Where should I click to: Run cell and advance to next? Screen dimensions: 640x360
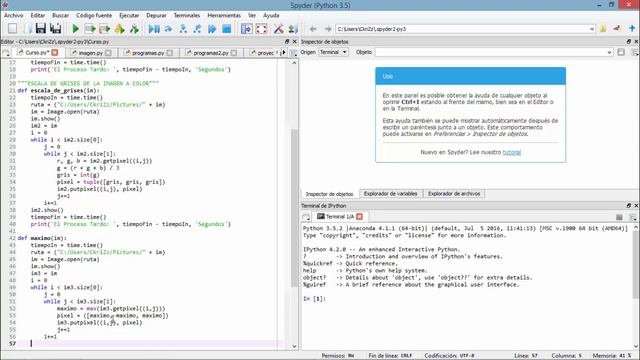pyautogui.click(x=104, y=29)
